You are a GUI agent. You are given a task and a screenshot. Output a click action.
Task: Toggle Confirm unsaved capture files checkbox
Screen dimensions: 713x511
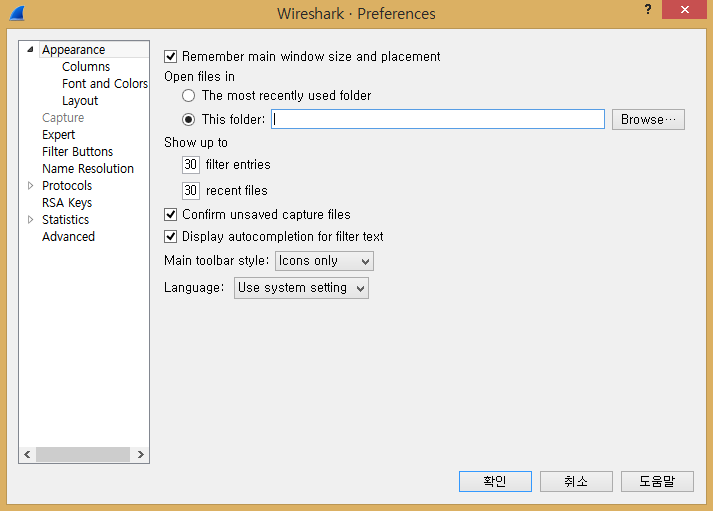coord(171,215)
